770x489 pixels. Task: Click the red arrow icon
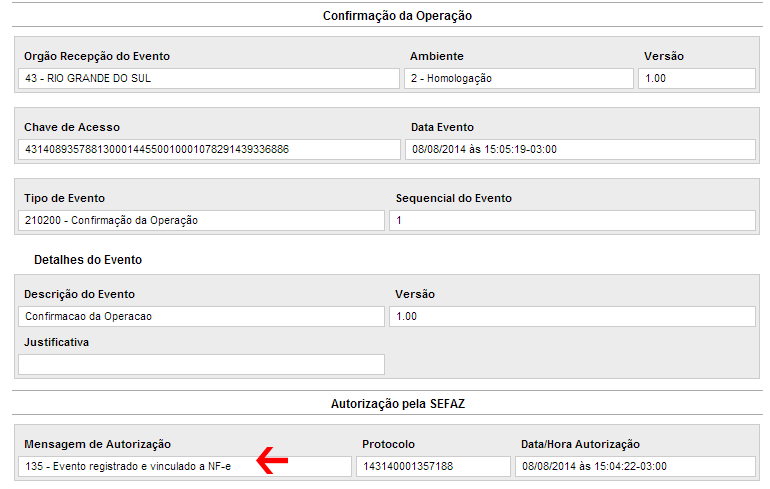273,460
